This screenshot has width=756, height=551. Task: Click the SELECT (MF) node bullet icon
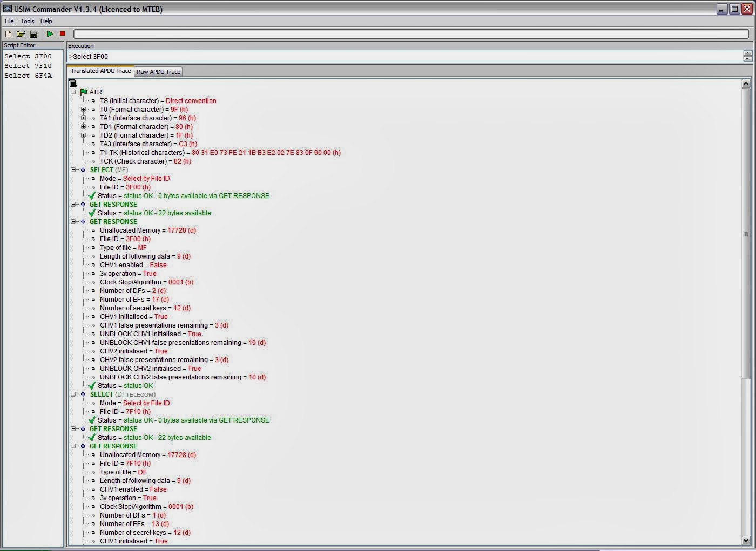pyautogui.click(x=83, y=170)
